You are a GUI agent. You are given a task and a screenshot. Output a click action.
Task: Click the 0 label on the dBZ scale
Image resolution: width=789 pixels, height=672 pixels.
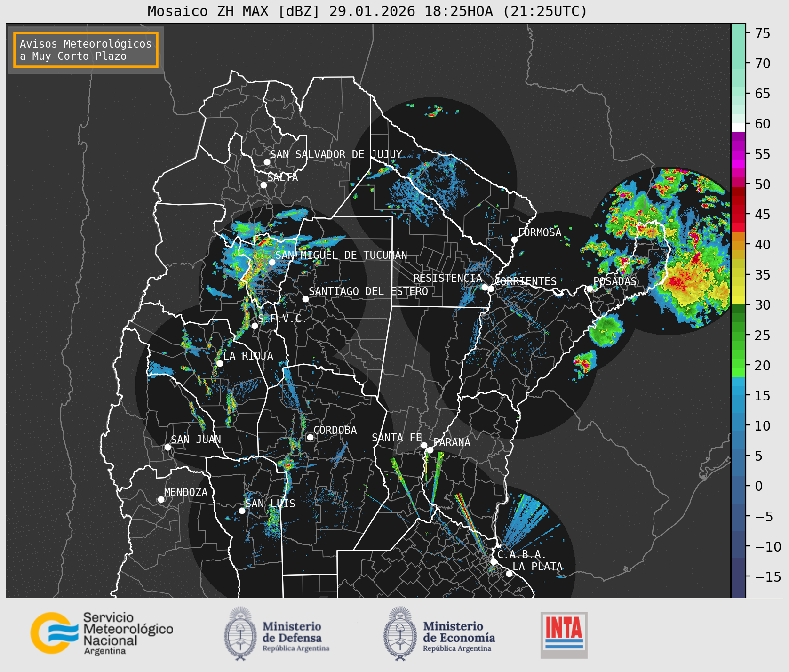[x=758, y=486]
